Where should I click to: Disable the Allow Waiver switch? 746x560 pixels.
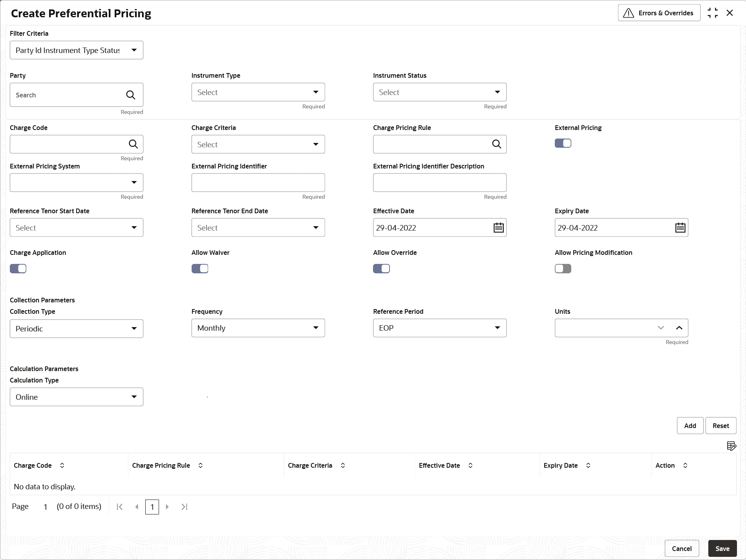pyautogui.click(x=200, y=269)
